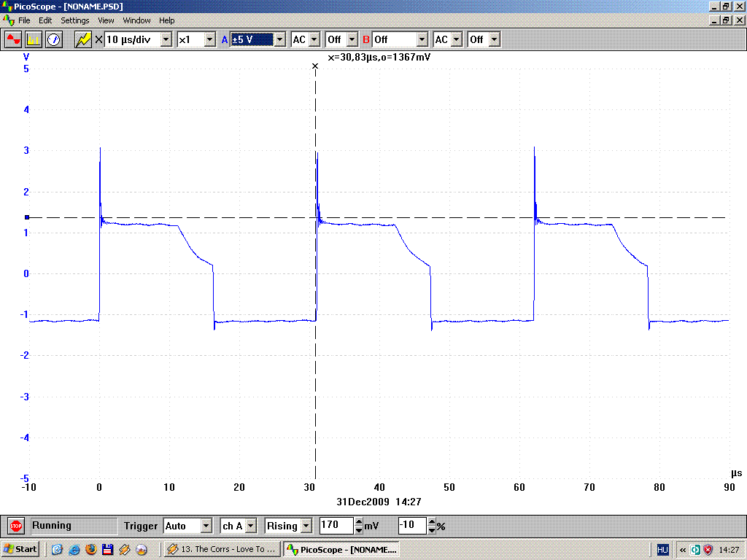This screenshot has height=560, width=747.
Task: Open the oscilloscope view icon
Action: [13, 39]
